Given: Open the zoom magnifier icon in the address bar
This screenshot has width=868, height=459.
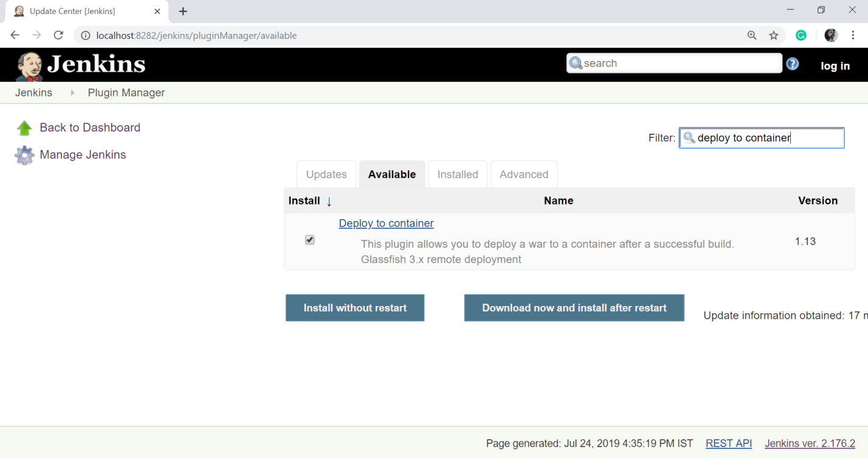Looking at the screenshot, I should click(x=752, y=35).
